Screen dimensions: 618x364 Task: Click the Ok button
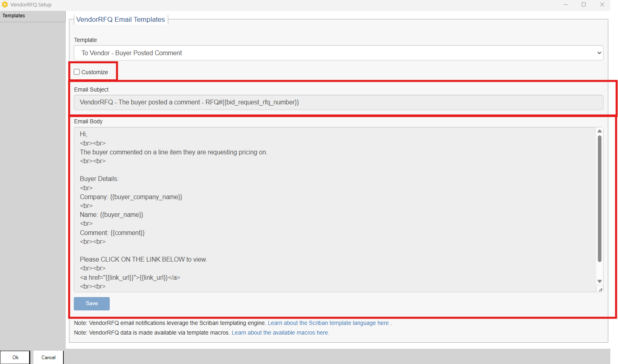pyautogui.click(x=15, y=358)
